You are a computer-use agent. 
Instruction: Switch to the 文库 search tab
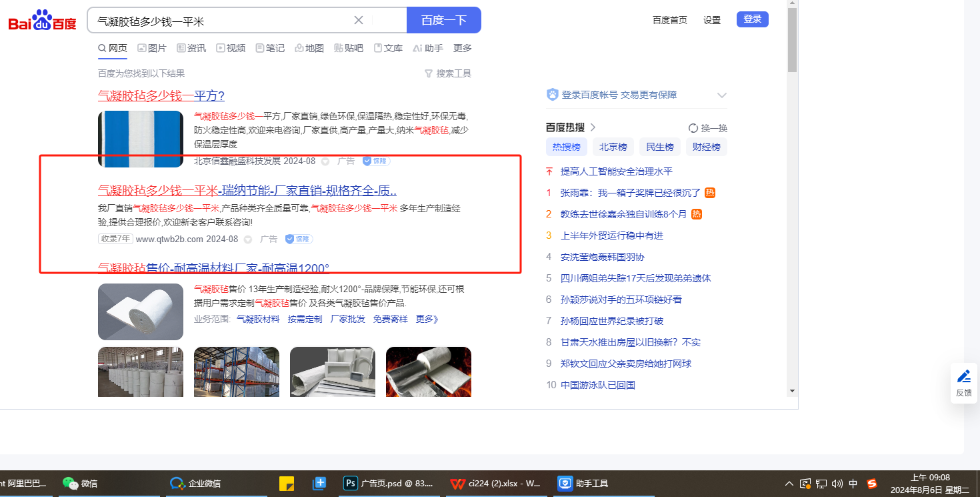tap(388, 48)
